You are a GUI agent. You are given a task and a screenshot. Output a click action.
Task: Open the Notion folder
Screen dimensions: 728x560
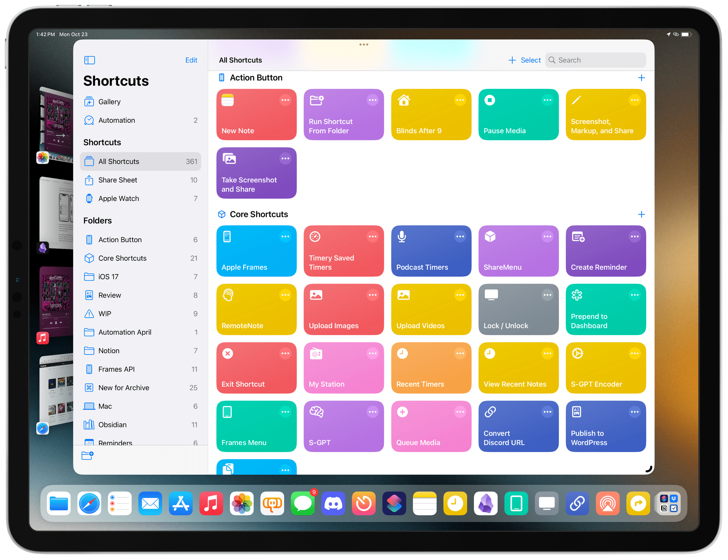140,350
